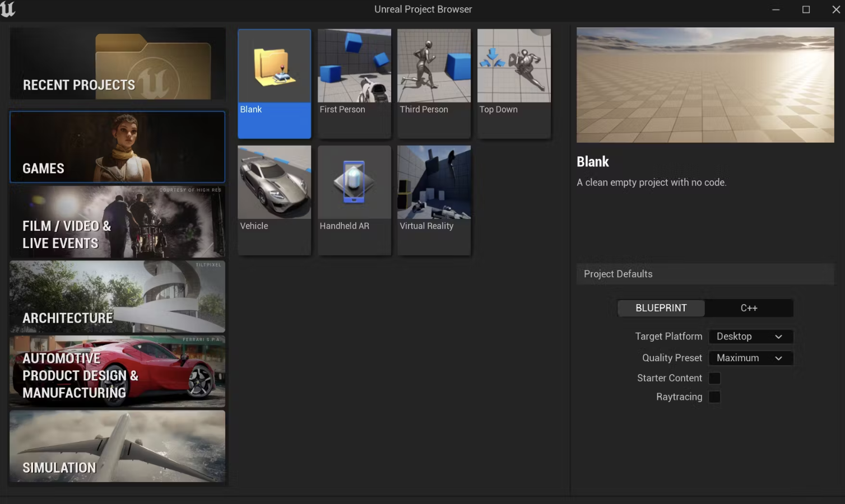This screenshot has height=504, width=845.
Task: Select the Simulation category
Action: [118, 446]
